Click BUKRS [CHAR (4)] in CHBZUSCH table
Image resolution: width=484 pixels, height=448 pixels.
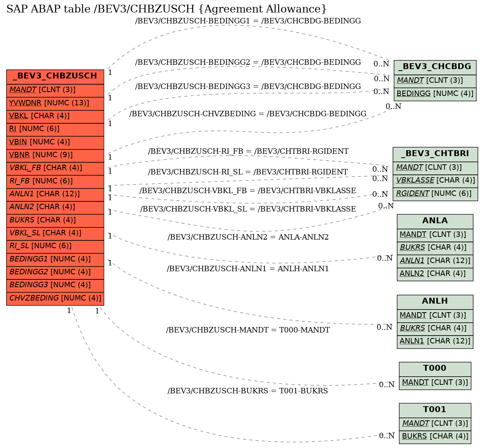(x=55, y=220)
